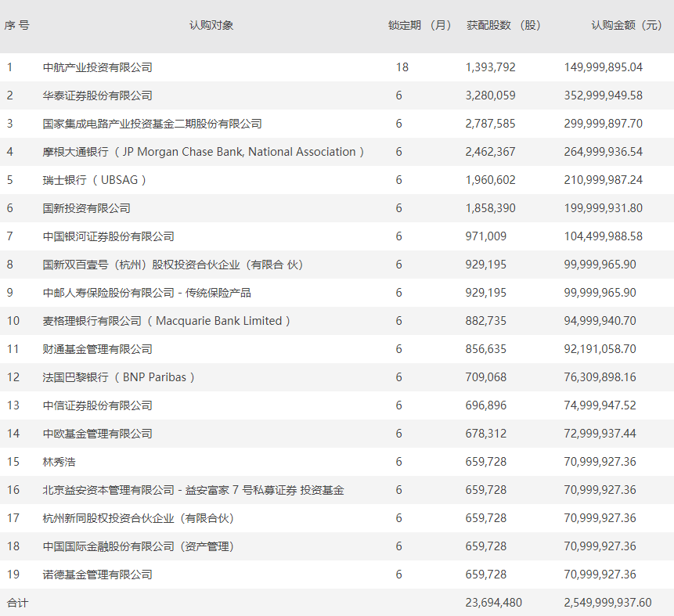Screen dimensions: 674x616
Task: Select 国新双百壹号（杭州）股权投资合伙企业
Action: coord(173,265)
